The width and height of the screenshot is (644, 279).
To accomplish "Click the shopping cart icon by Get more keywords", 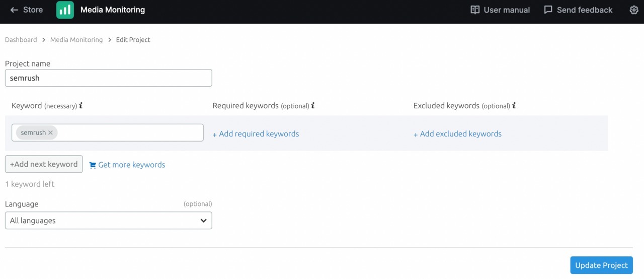I will (93, 165).
